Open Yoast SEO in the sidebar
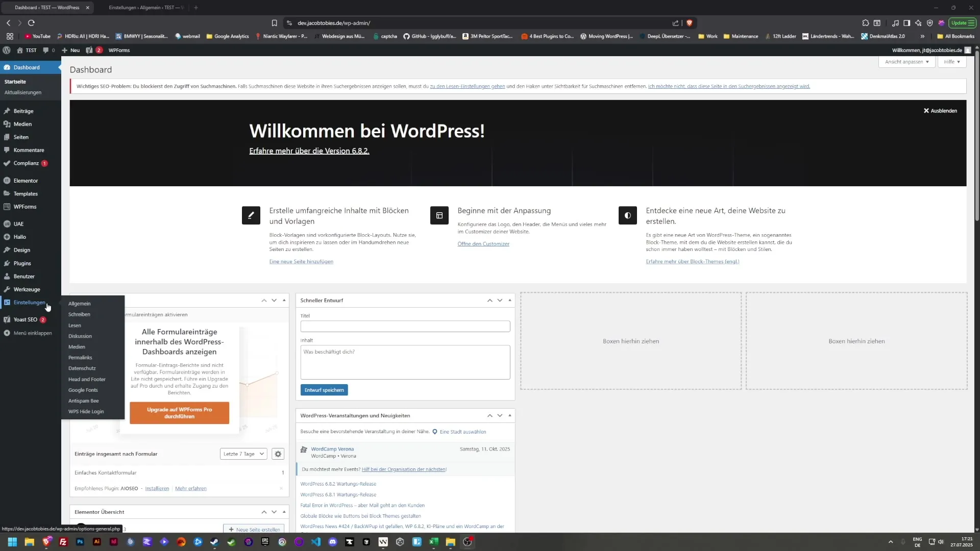The height and width of the screenshot is (551, 980). [24, 319]
